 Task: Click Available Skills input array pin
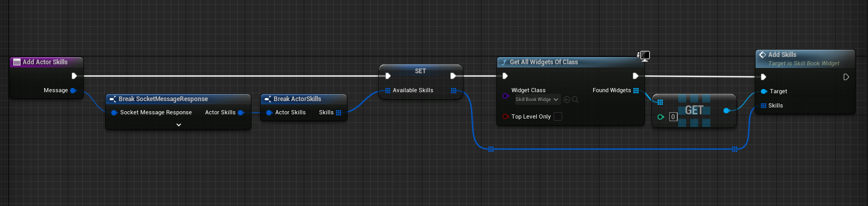pos(388,91)
